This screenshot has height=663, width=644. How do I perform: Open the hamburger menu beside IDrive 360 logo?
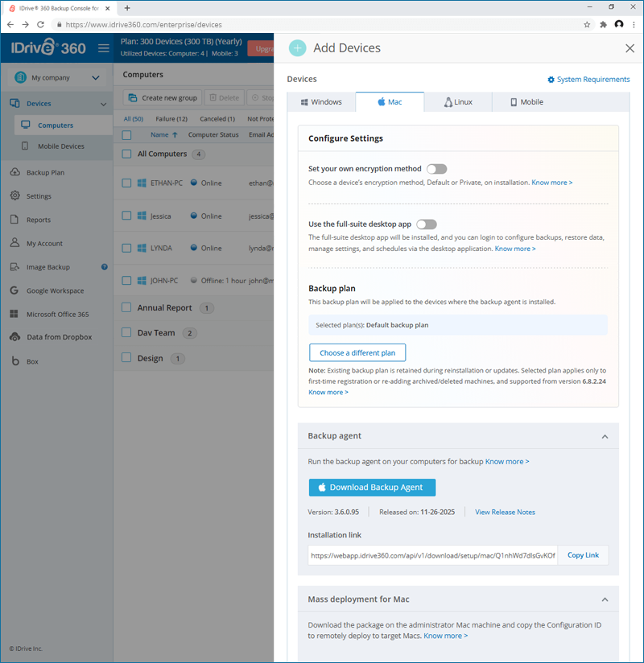tap(104, 48)
